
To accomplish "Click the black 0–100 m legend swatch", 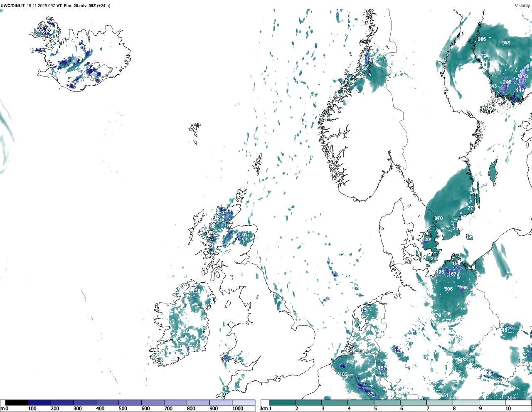I will click(17, 402).
